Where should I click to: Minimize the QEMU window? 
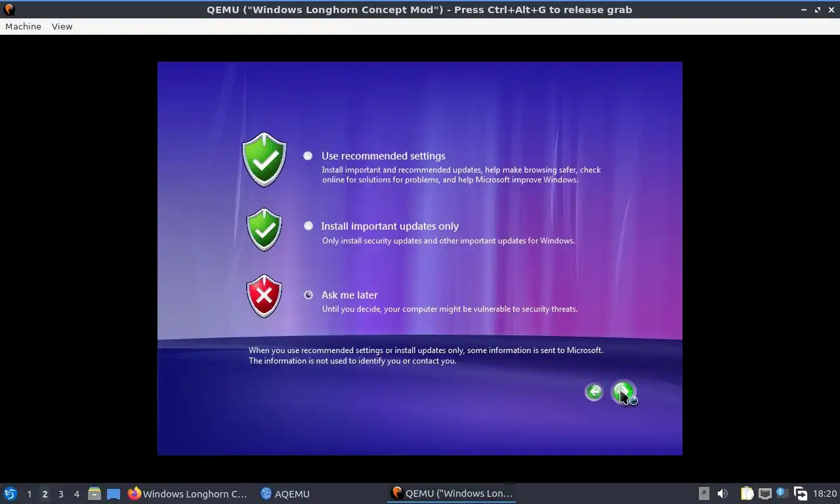click(804, 10)
